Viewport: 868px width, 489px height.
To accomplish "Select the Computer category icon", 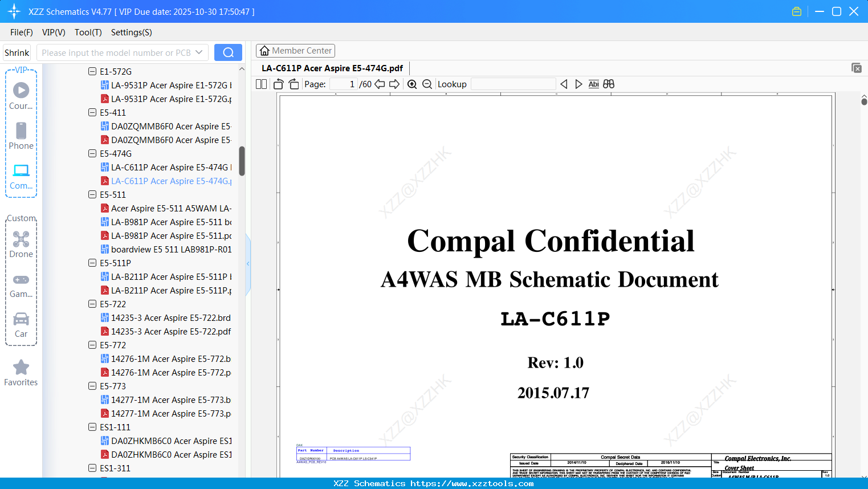I will [21, 176].
